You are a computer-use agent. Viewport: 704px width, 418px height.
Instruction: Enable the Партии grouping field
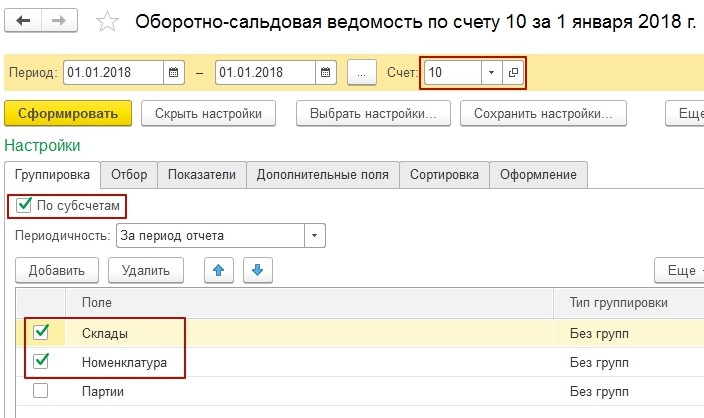pos(41,391)
